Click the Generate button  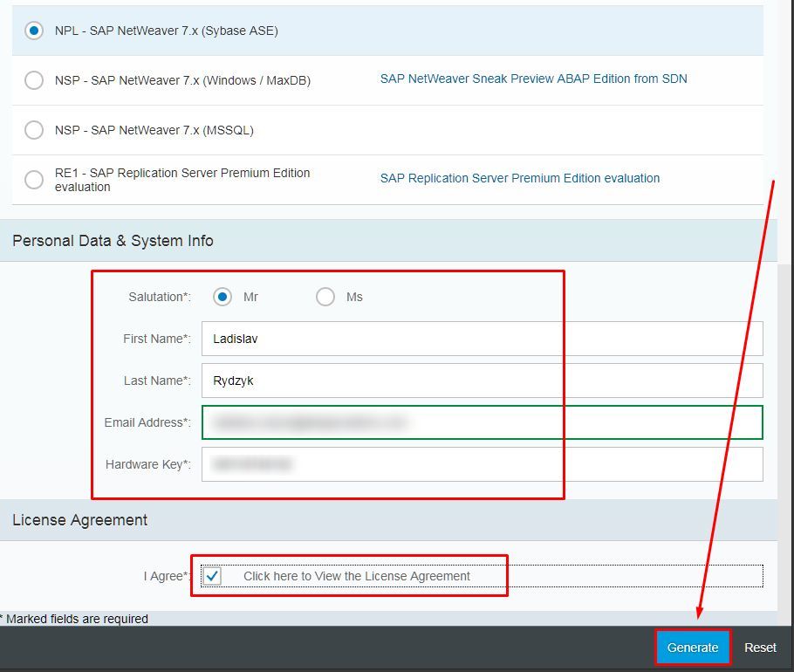[x=693, y=648]
